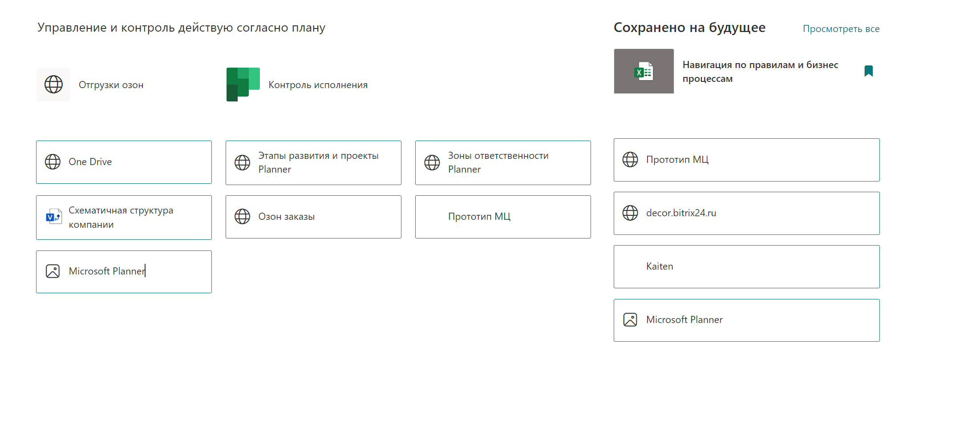Open the Контроль исполнения link

[x=318, y=85]
